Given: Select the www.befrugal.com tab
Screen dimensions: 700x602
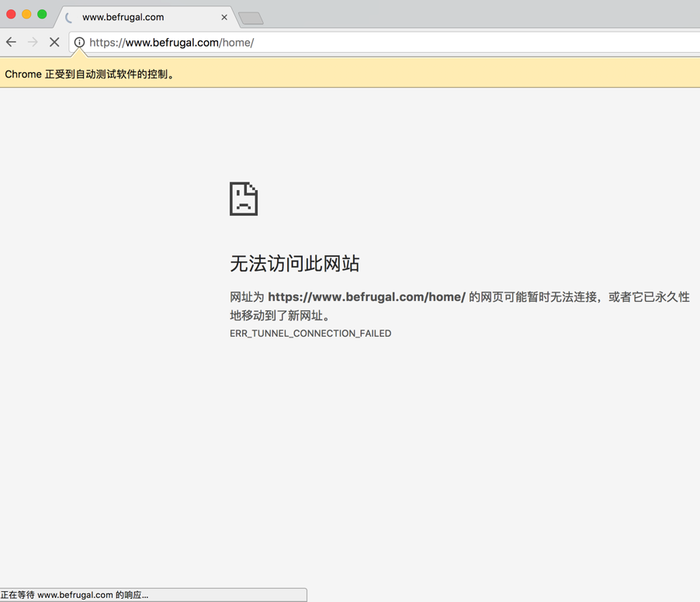Looking at the screenshot, I should pyautogui.click(x=147, y=17).
